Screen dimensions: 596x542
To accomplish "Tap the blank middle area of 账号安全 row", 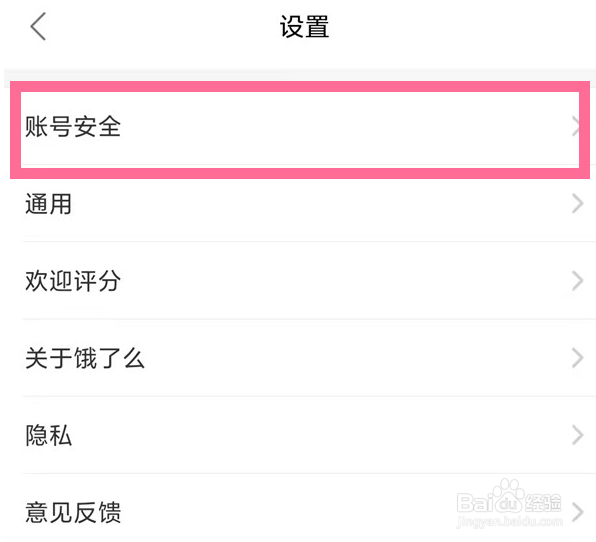I will click(x=342, y=127).
